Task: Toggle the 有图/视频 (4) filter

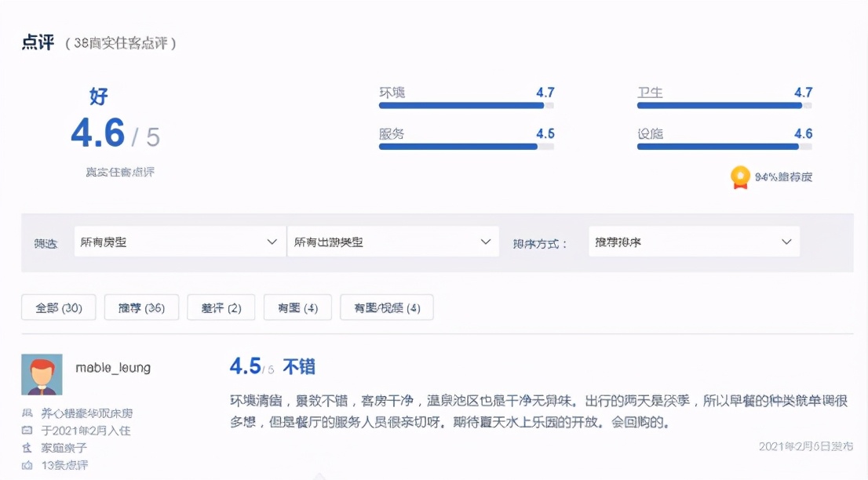Action: 386,307
